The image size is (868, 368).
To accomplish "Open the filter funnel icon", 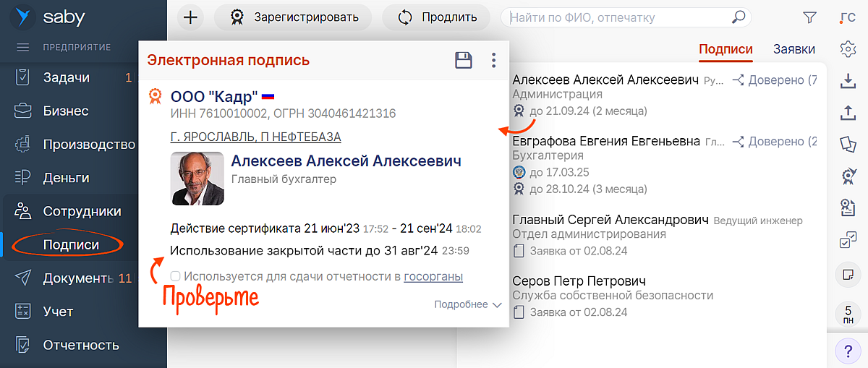I will (809, 17).
